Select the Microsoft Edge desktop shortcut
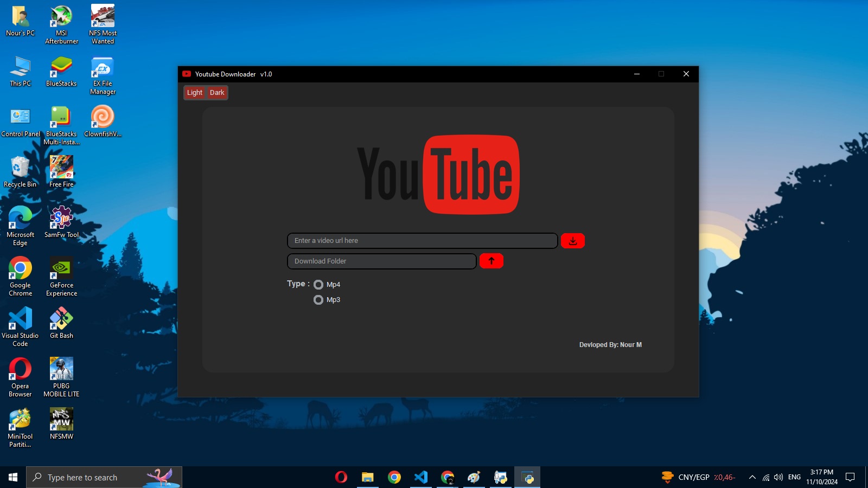 point(20,227)
